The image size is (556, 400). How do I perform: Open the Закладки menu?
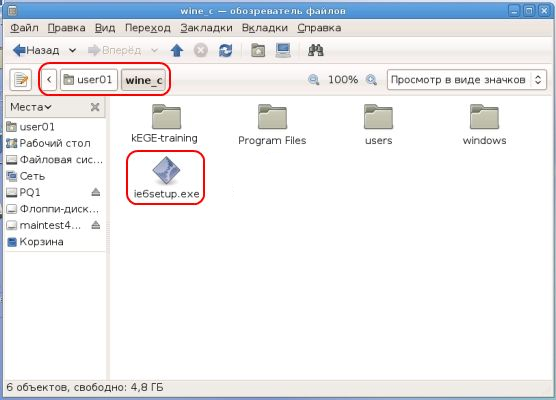click(206, 28)
